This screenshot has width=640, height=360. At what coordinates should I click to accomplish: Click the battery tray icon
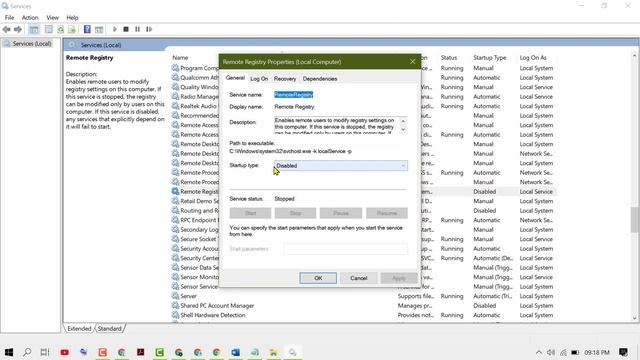click(575, 352)
